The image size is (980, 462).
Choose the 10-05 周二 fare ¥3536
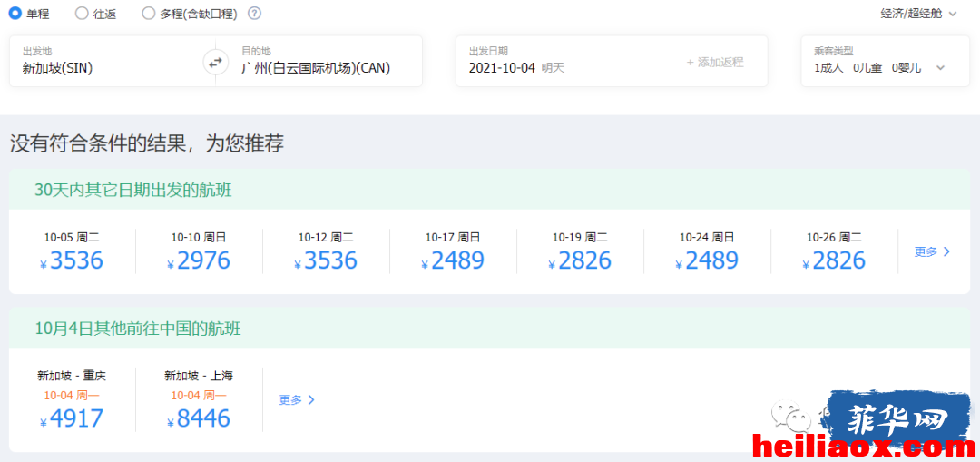tap(72, 251)
